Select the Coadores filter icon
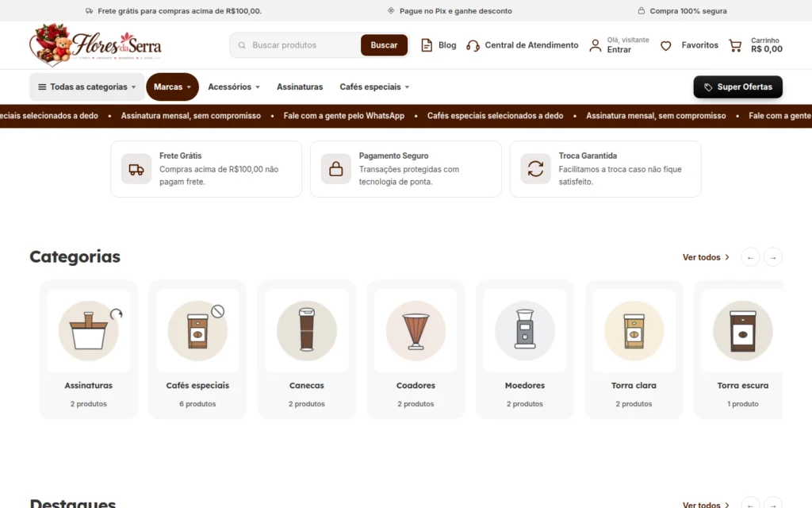Viewport: 812px width, 508px height. (x=416, y=331)
